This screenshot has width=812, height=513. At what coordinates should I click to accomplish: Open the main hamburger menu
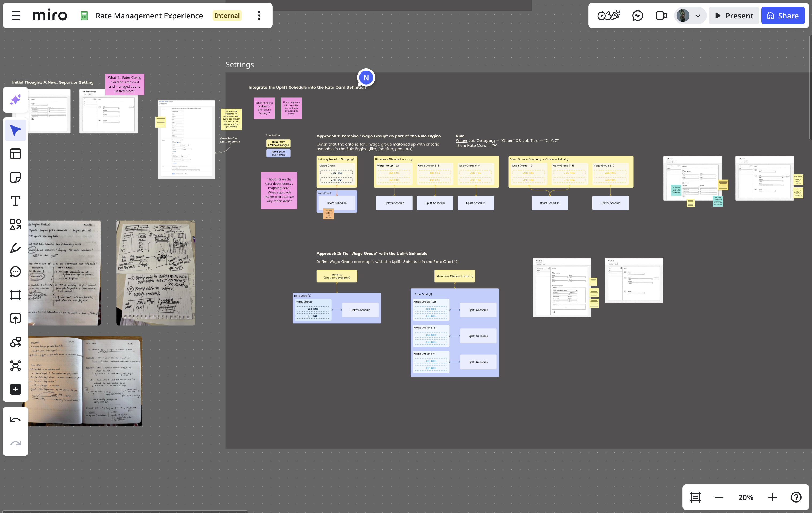[x=16, y=16]
